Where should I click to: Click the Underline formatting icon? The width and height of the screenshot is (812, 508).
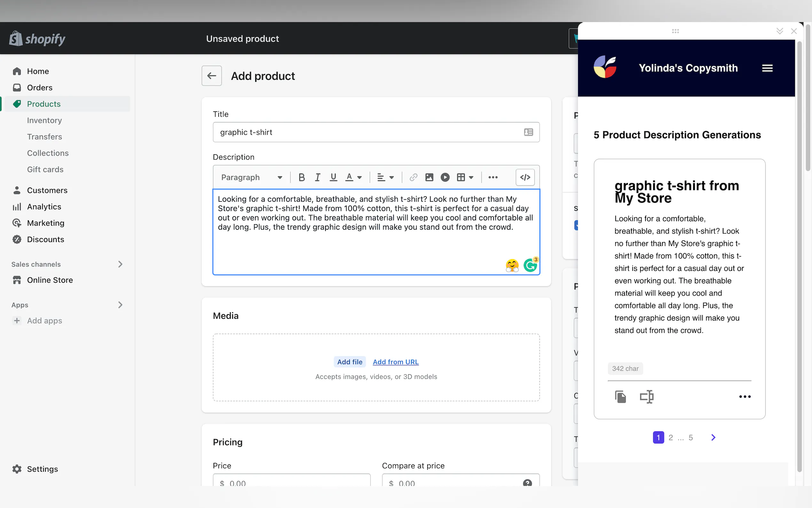333,177
